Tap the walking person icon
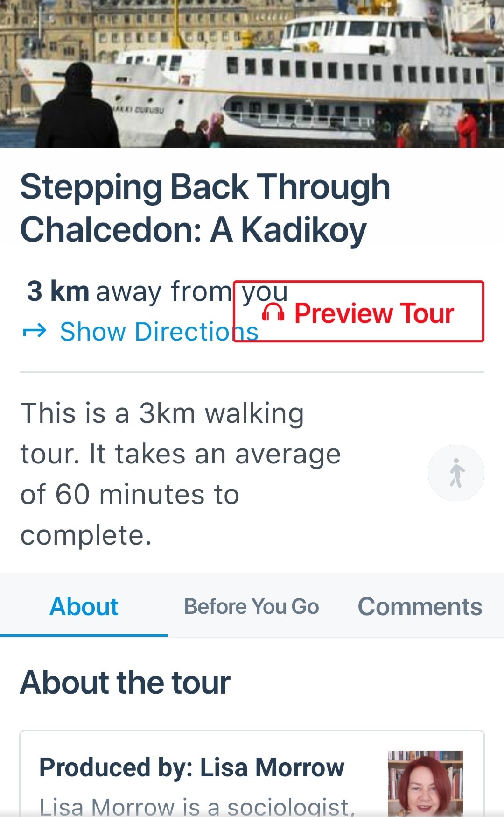The image size is (504, 817). tap(456, 473)
